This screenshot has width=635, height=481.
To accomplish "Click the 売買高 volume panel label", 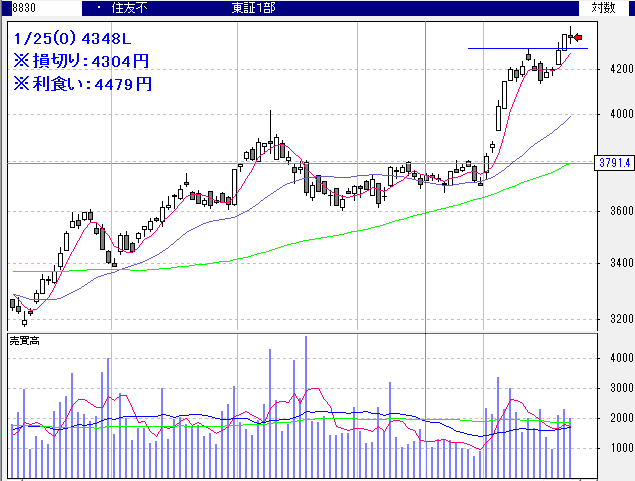I will [x=24, y=341].
